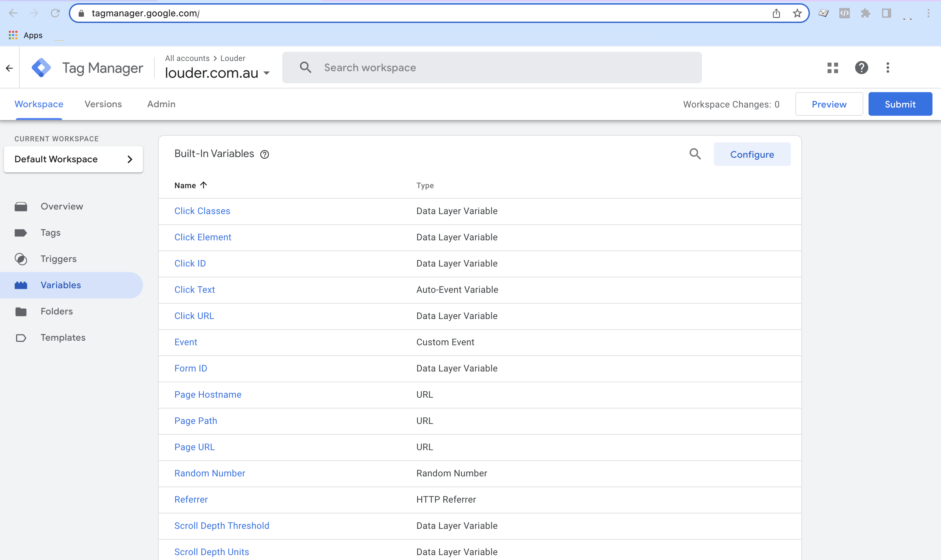Expand the Default Workspace selector chevron

point(130,159)
